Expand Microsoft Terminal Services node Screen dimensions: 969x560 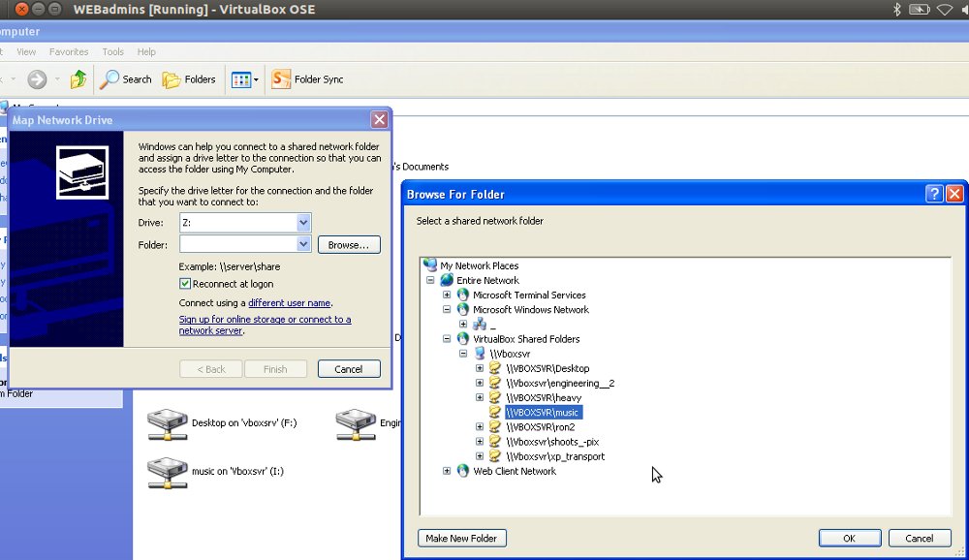click(447, 295)
